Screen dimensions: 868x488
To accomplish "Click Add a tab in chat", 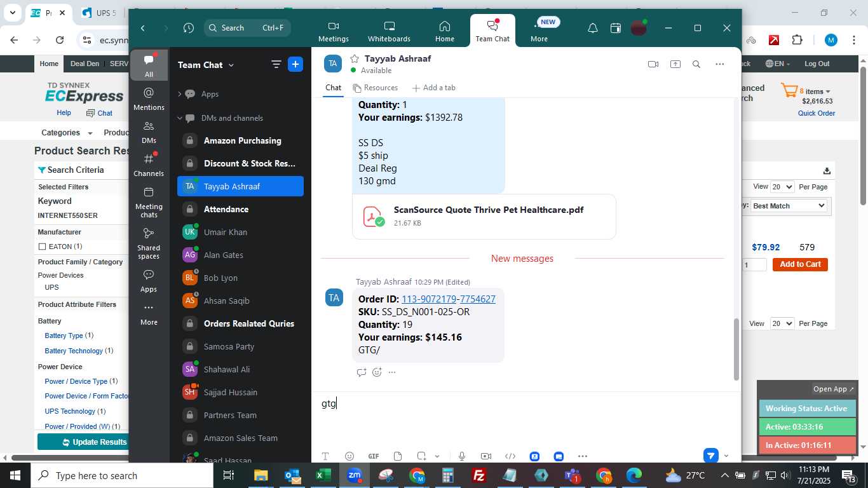I will point(434,88).
